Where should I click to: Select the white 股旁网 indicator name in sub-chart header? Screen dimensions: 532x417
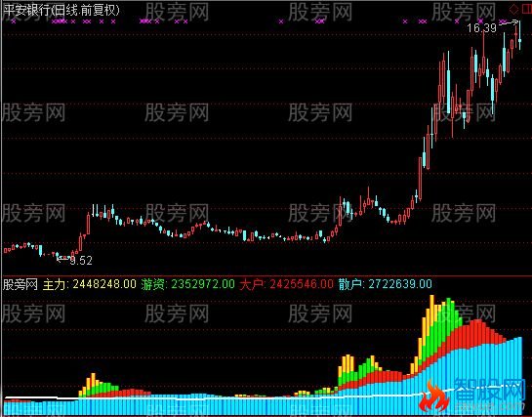pos(20,284)
